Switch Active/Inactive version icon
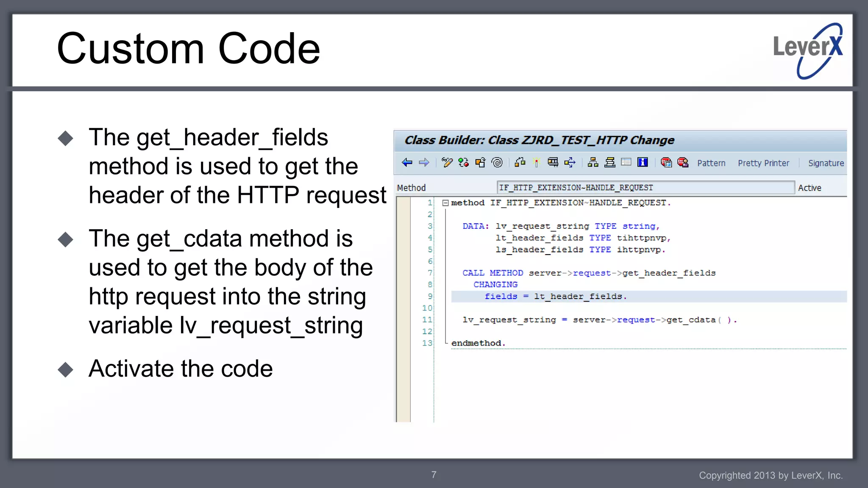Viewport: 868px width, 488px height. click(x=464, y=163)
